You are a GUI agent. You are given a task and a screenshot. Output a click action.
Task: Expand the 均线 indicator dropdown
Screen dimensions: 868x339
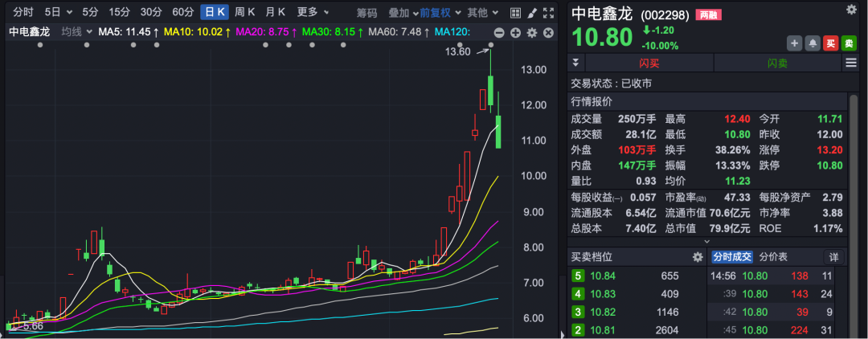coord(76,32)
